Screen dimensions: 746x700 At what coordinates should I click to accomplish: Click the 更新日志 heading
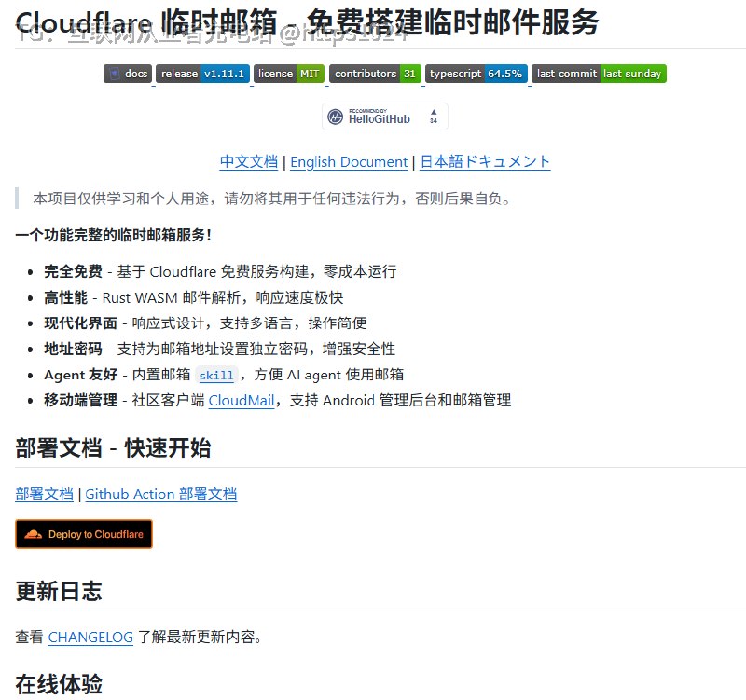[x=59, y=591]
